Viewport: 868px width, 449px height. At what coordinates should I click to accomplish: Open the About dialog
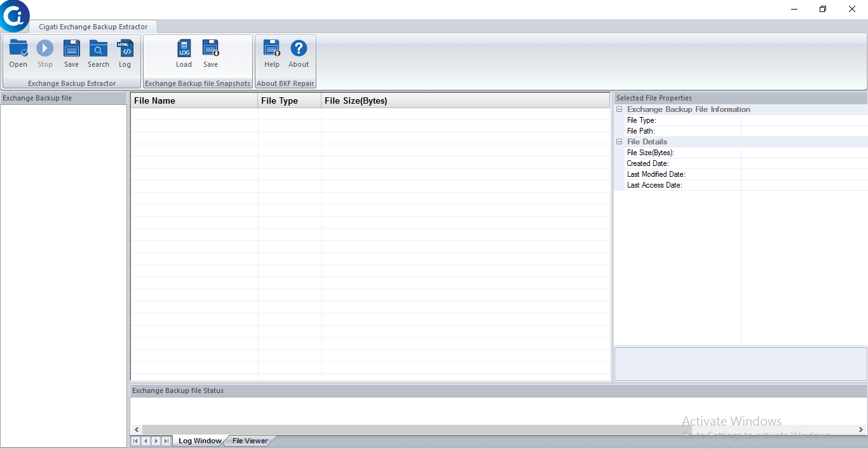(x=299, y=54)
